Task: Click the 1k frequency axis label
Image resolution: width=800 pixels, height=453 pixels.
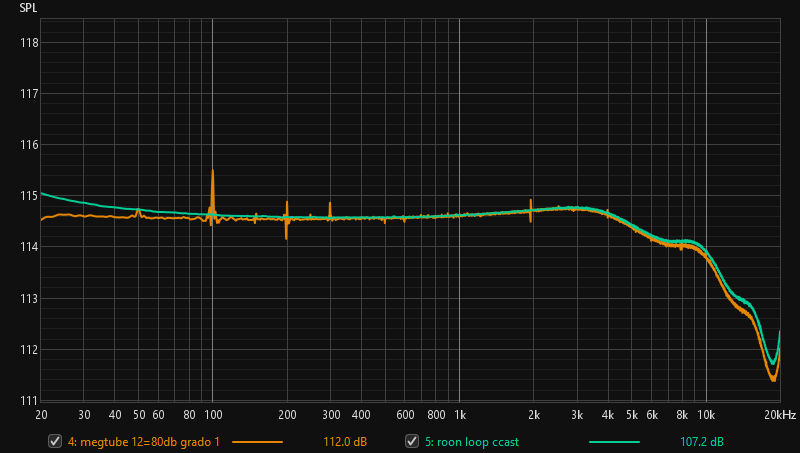Action: pos(460,415)
